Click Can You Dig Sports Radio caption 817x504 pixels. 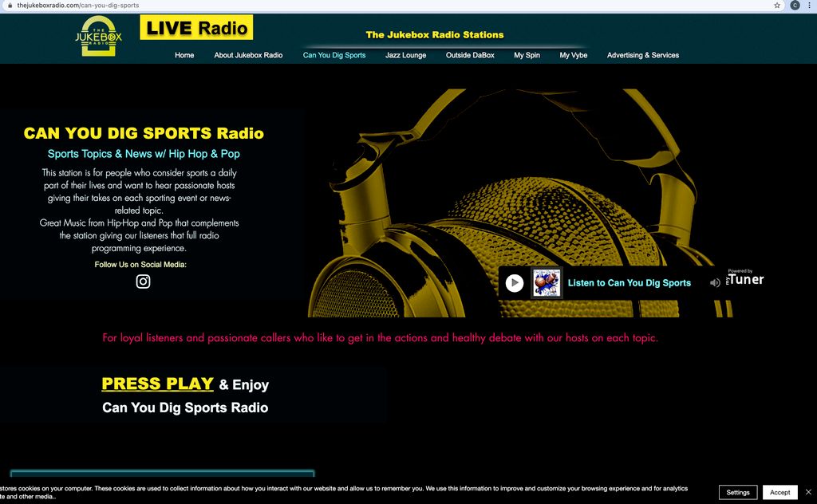pos(185,408)
